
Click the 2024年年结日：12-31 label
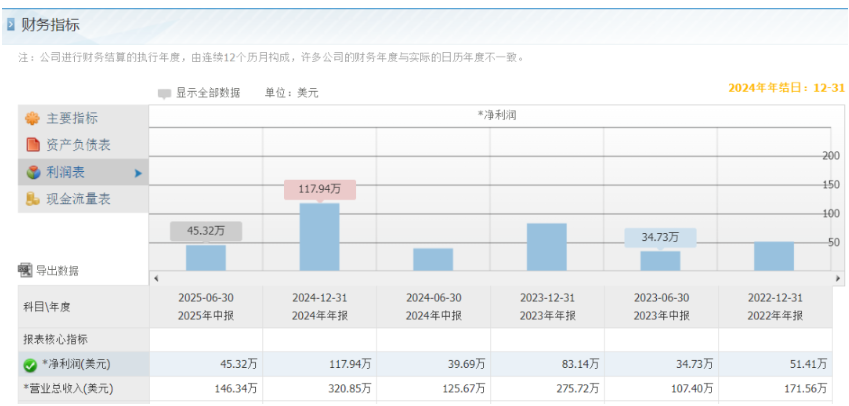786,88
